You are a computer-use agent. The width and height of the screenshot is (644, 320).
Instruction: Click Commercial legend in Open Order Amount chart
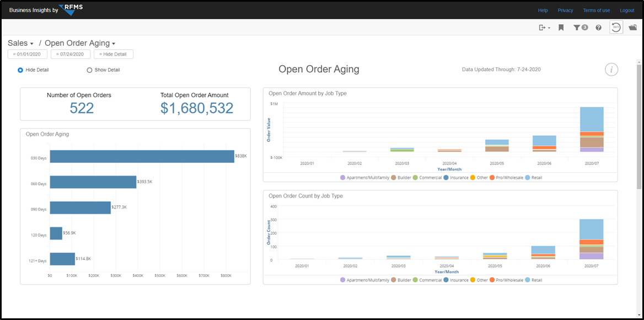pos(427,178)
